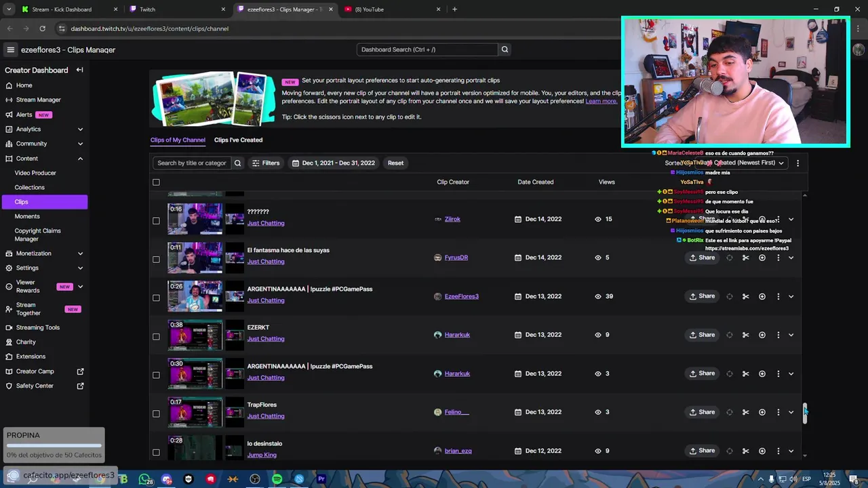868x488 pixels.
Task: Open Copyright Claims Manager
Action: [x=38, y=235]
